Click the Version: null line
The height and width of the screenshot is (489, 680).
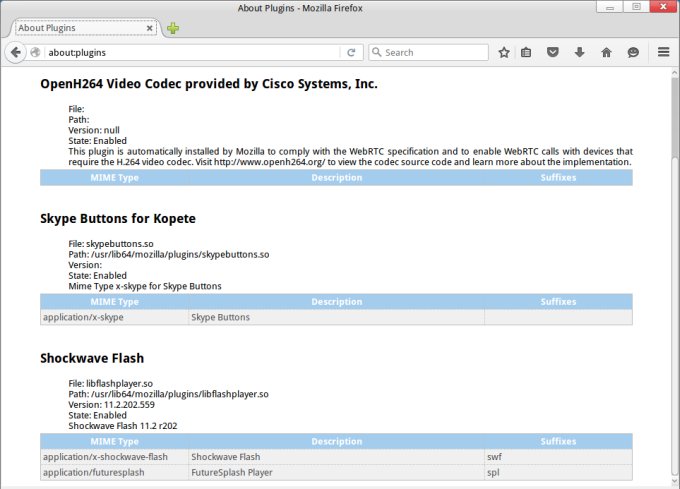click(x=94, y=130)
